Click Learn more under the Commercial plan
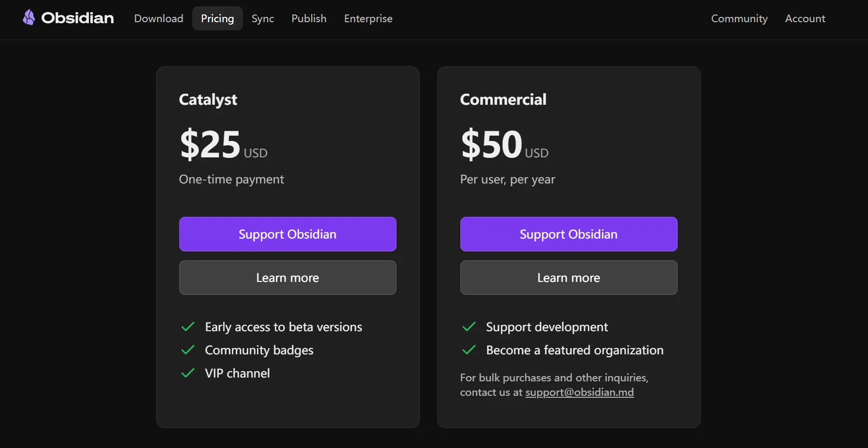This screenshot has width=868, height=448. click(569, 278)
